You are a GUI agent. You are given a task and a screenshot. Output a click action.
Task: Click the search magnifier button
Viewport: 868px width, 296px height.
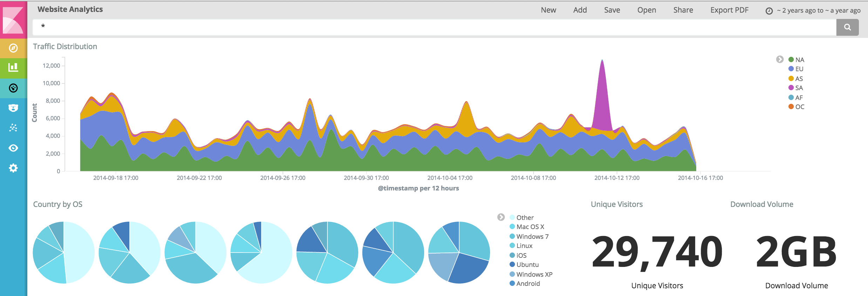tap(847, 27)
